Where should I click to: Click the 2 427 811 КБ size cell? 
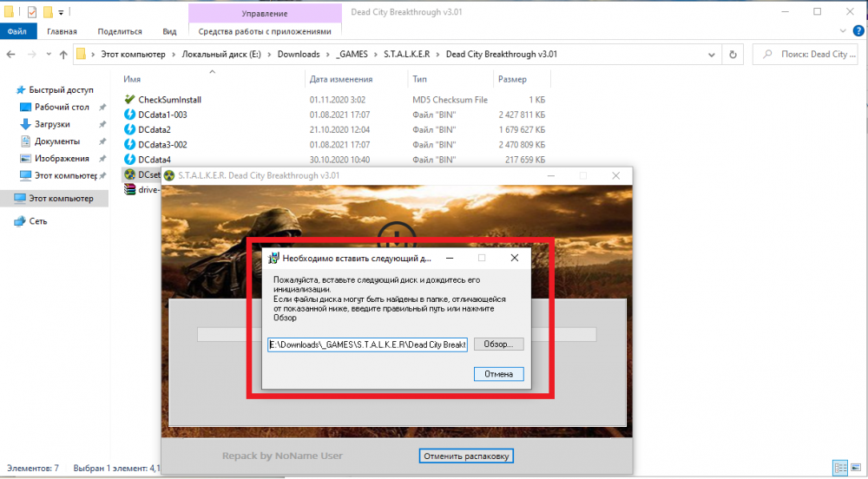522,115
